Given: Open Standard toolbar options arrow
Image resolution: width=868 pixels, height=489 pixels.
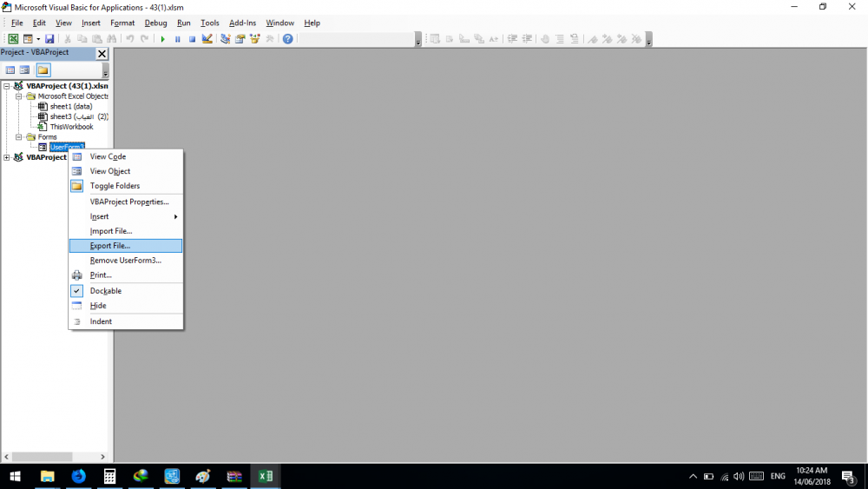Looking at the screenshot, I should (418, 39).
